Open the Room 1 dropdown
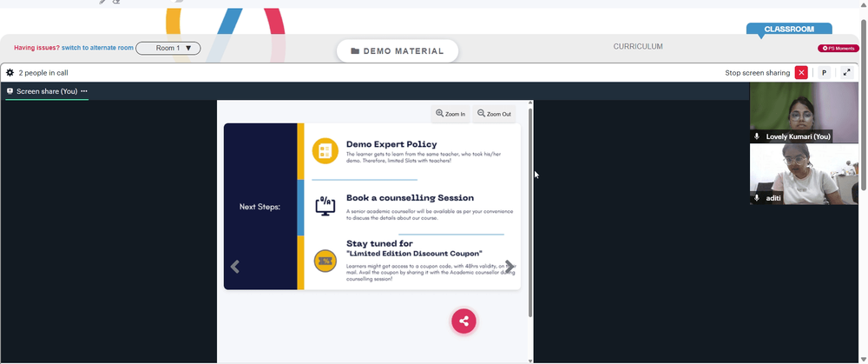 (x=168, y=48)
